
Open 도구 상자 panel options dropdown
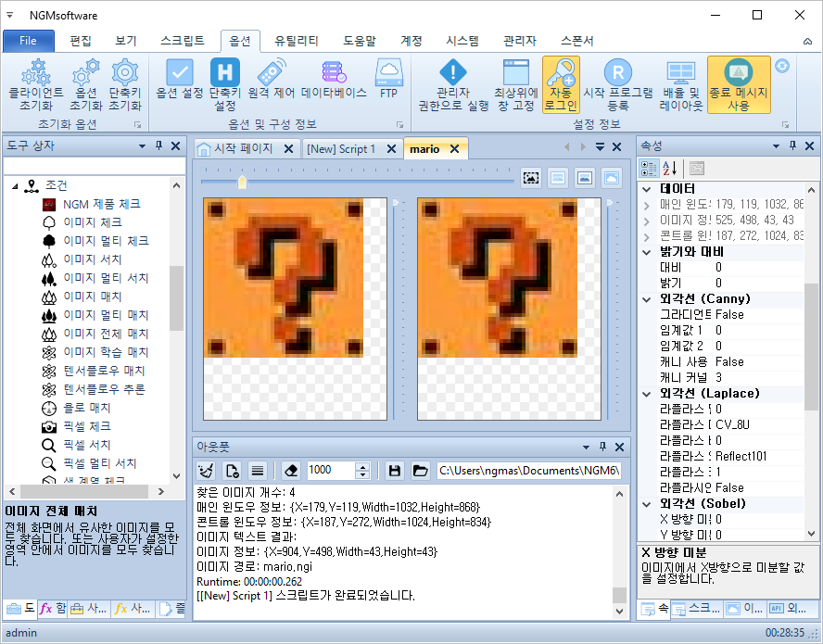coord(142,145)
